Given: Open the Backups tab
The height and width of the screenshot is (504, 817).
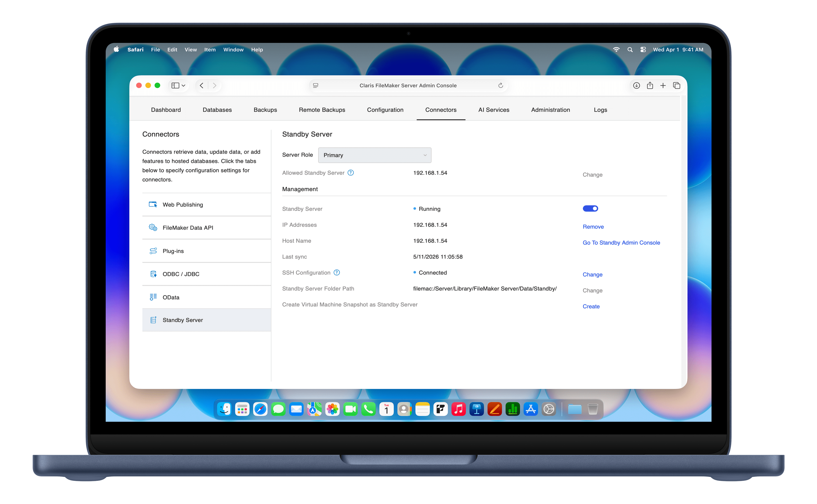Looking at the screenshot, I should click(x=265, y=110).
